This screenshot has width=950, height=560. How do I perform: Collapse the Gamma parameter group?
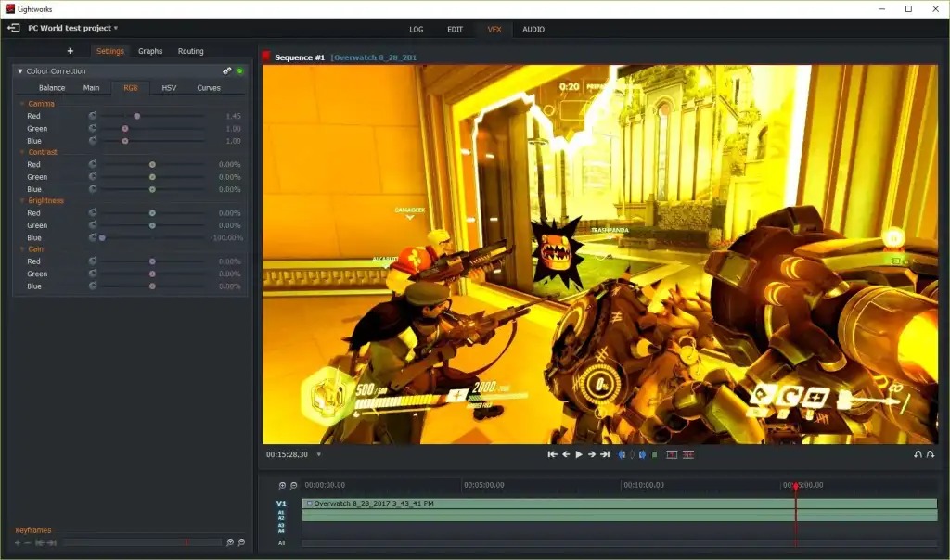pyautogui.click(x=22, y=104)
